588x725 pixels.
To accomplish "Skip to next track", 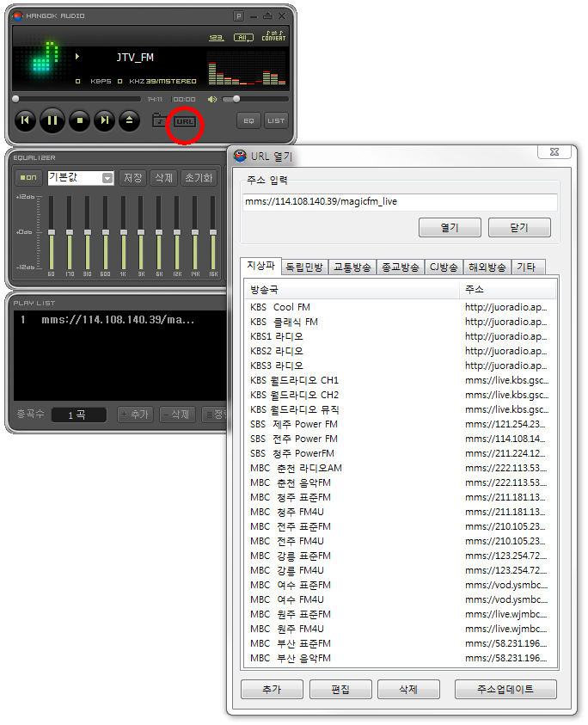I will (x=105, y=120).
